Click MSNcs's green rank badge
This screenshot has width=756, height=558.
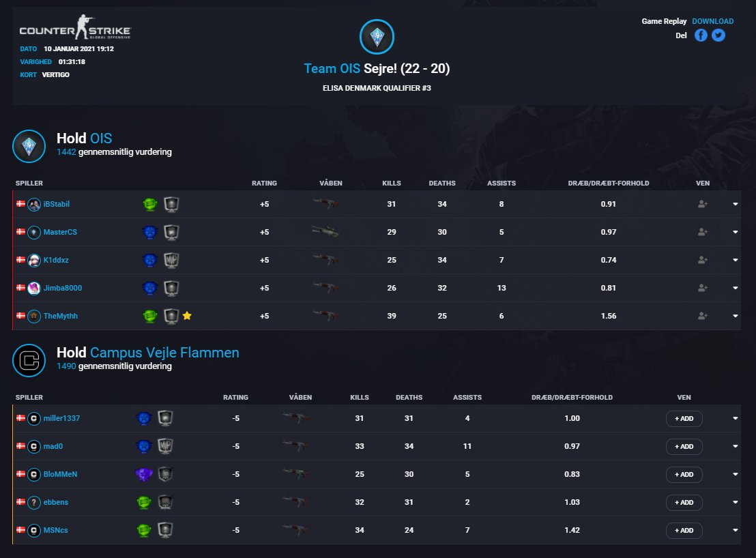144,530
